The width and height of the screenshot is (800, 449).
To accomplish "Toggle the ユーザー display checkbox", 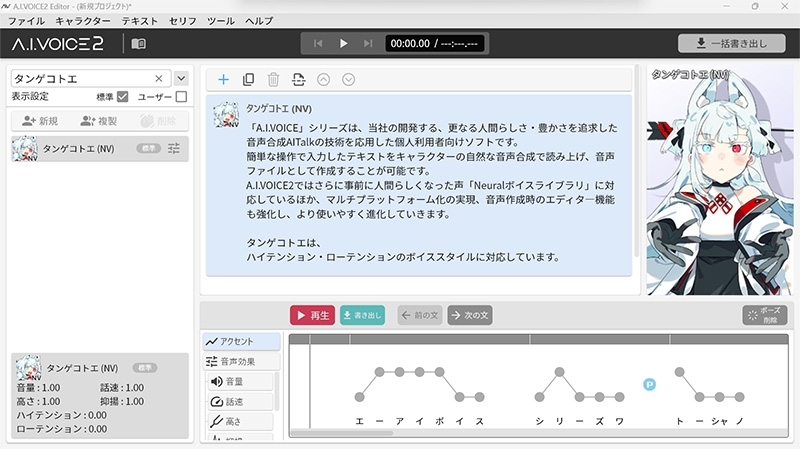I will tap(181, 96).
